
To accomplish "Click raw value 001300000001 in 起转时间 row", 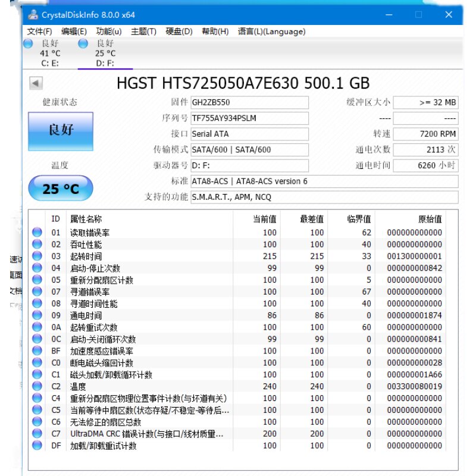I will (414, 256).
